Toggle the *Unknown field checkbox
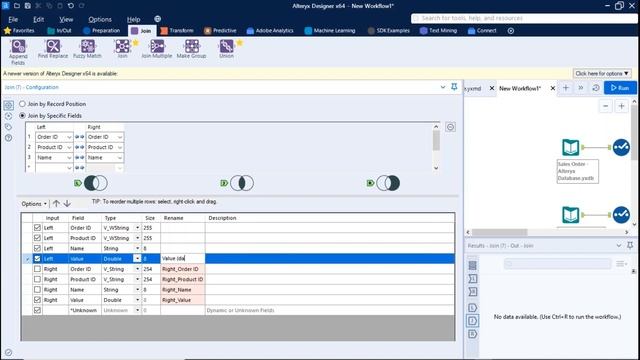 click(x=37, y=310)
